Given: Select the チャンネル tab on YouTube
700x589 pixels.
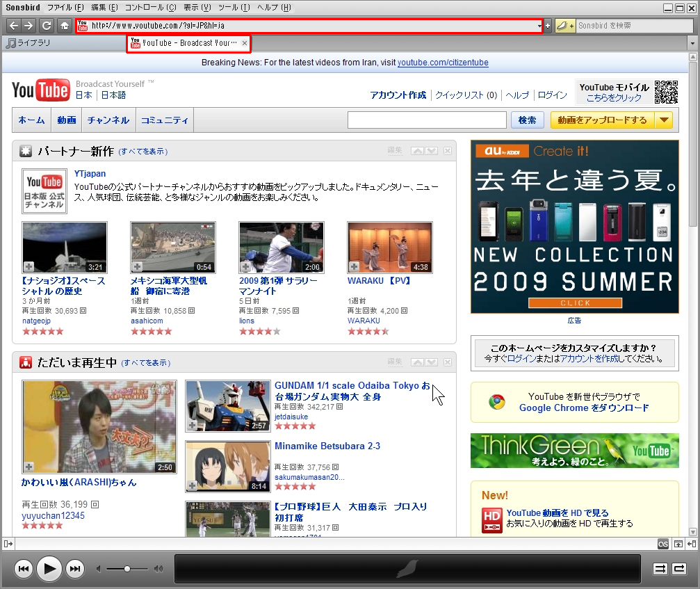Looking at the screenshot, I should 108,120.
